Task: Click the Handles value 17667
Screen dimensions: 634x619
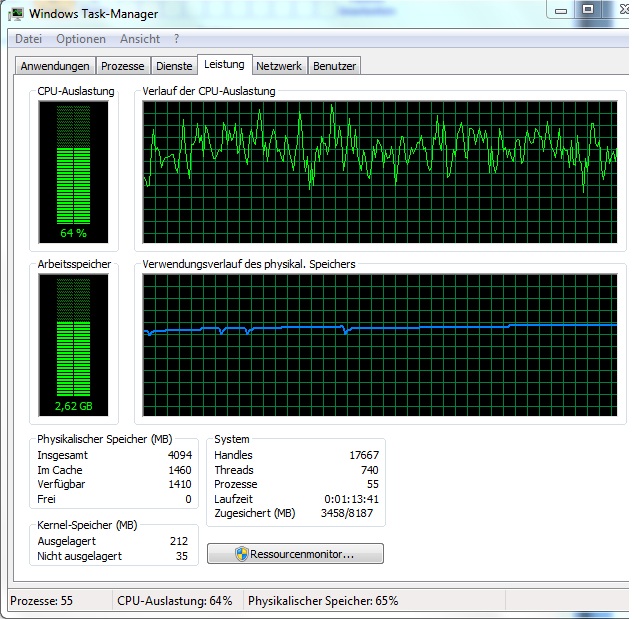Action: point(364,455)
